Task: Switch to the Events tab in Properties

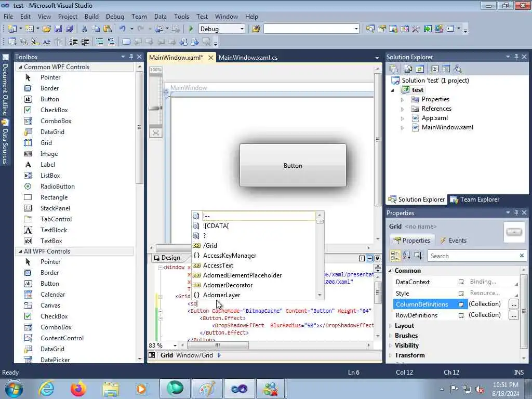Action: (x=453, y=240)
